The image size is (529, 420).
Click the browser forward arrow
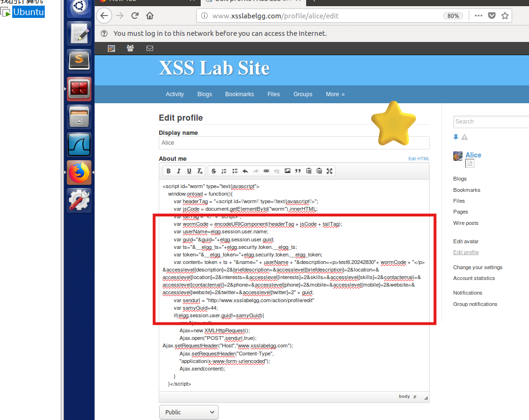tap(120, 16)
